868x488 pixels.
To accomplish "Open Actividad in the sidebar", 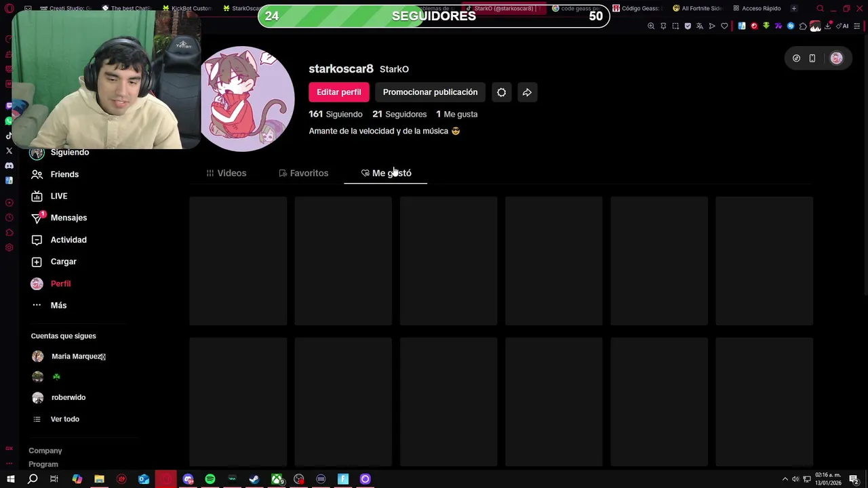I will tap(59, 240).
